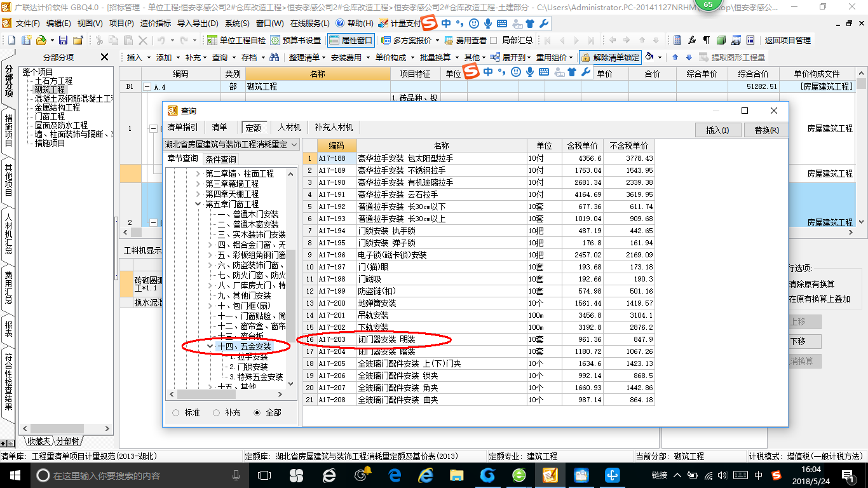The height and width of the screenshot is (488, 868).
Task: Select 2.门锁安装 tree item
Action: click(x=248, y=367)
